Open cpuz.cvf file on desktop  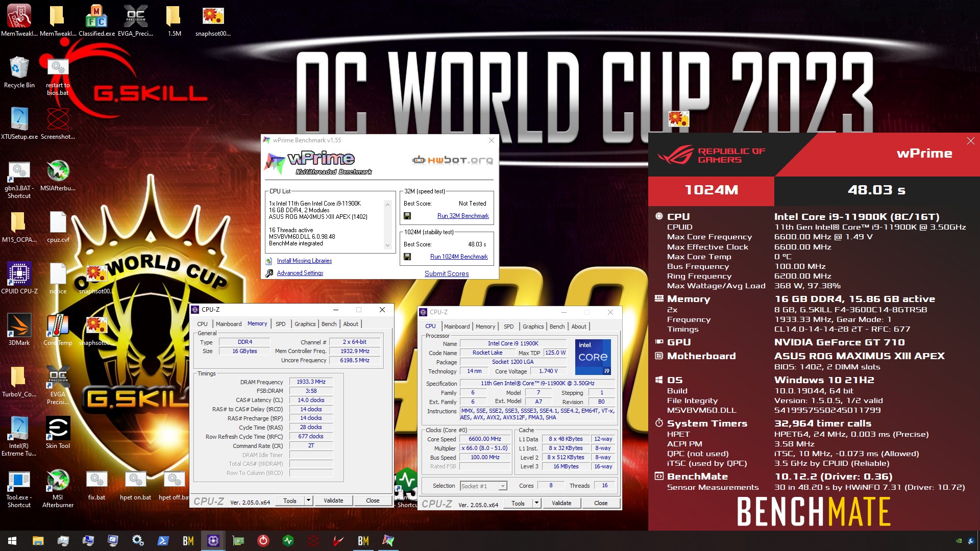click(58, 227)
